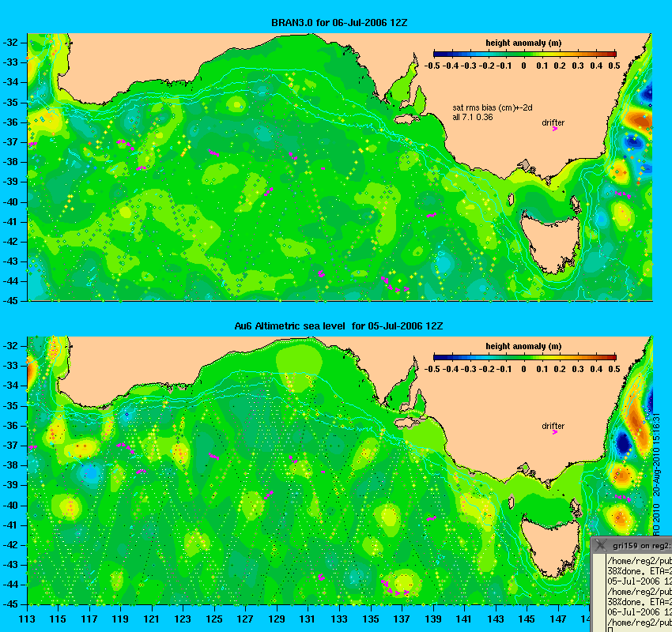Click the '-40' latitude label of the top plot
This screenshot has height=632, width=672.
coord(11,201)
